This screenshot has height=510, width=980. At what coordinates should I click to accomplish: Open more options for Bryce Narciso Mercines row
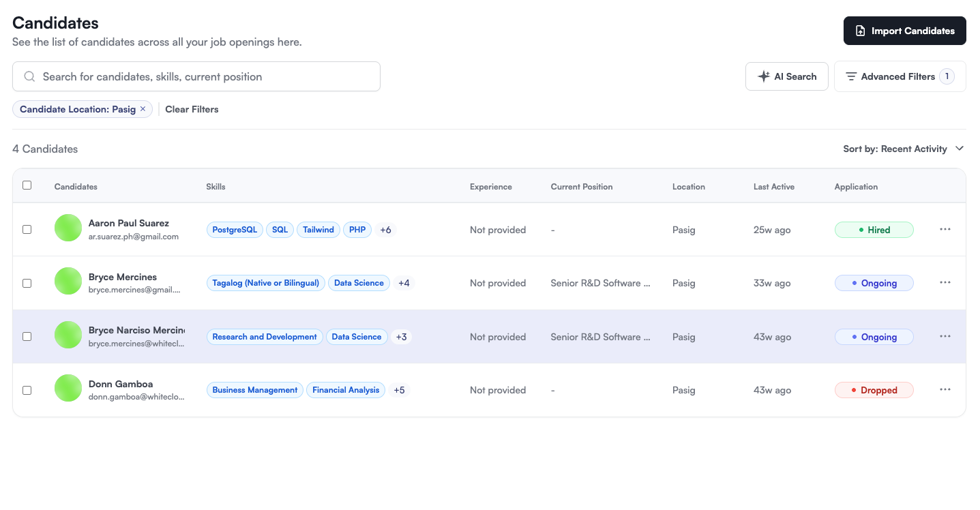tap(945, 337)
